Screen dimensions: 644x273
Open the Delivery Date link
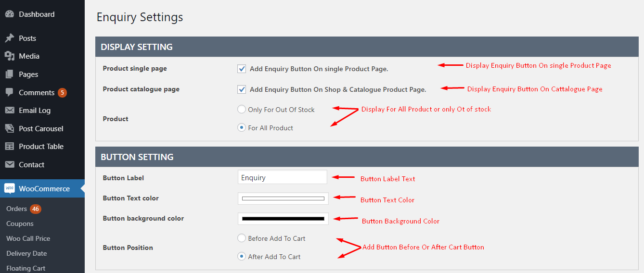pos(26,253)
